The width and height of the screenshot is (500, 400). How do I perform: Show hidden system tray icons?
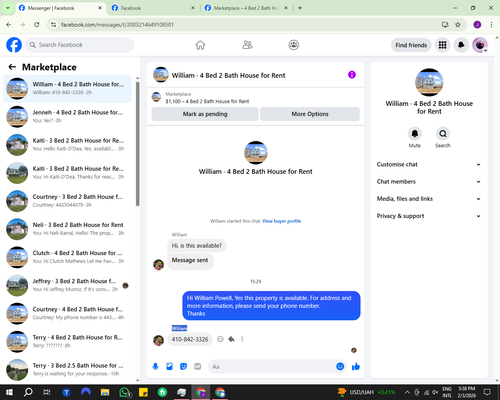tap(407, 392)
